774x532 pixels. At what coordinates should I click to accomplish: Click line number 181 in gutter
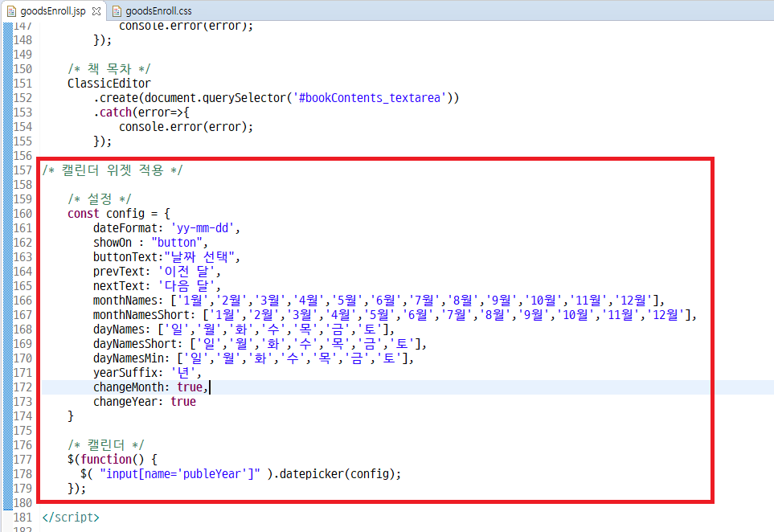point(23,518)
